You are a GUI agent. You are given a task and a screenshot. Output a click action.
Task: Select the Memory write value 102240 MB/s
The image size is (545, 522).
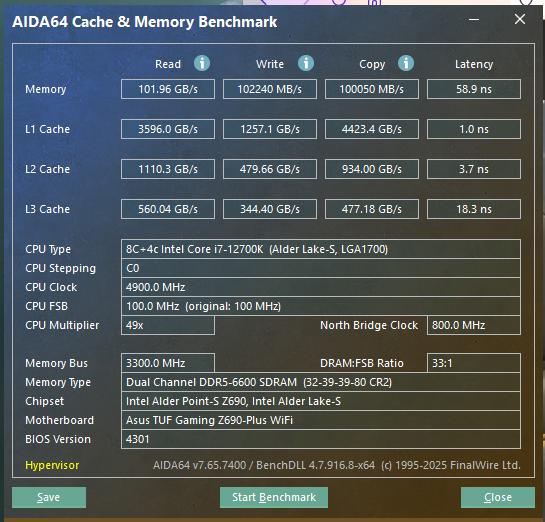270,89
